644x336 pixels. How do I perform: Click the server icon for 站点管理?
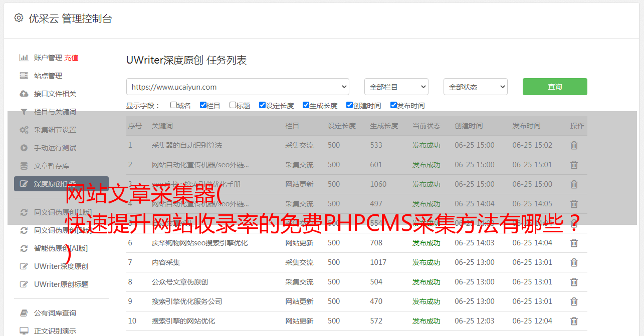[x=24, y=76]
